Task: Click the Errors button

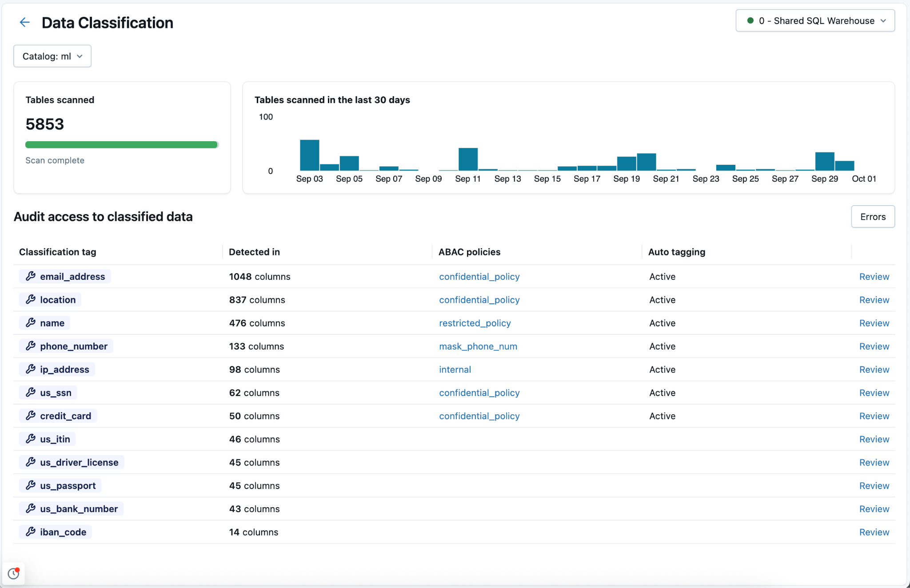Action: tap(872, 216)
